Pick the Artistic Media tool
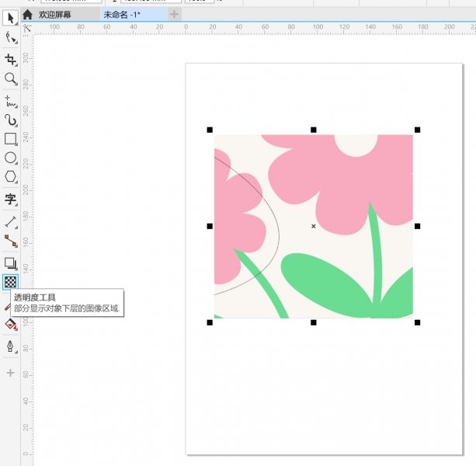 tap(11, 120)
